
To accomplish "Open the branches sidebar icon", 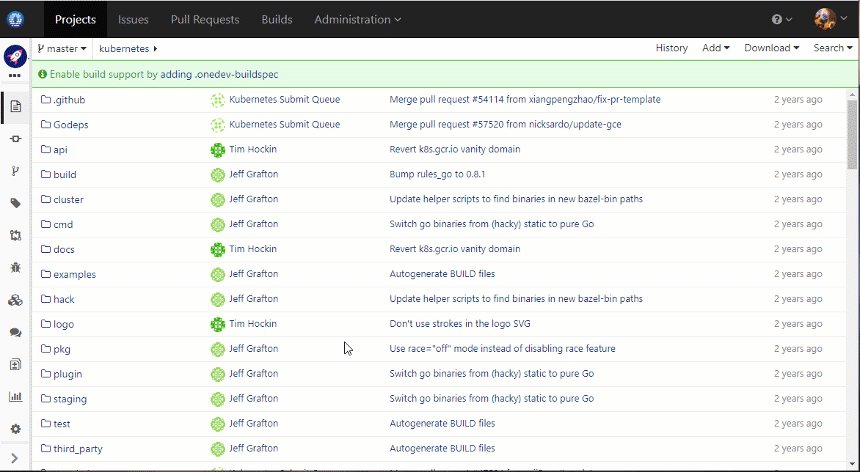I will [x=15, y=171].
